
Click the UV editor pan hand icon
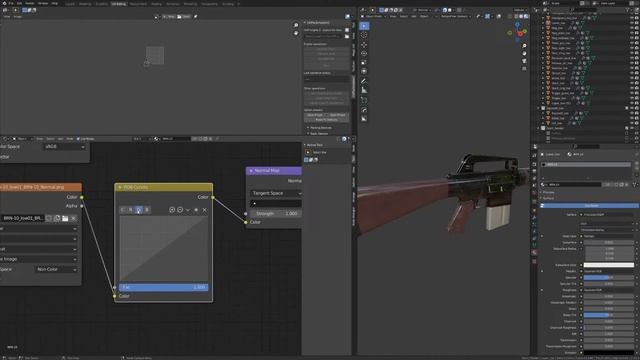pos(296,33)
